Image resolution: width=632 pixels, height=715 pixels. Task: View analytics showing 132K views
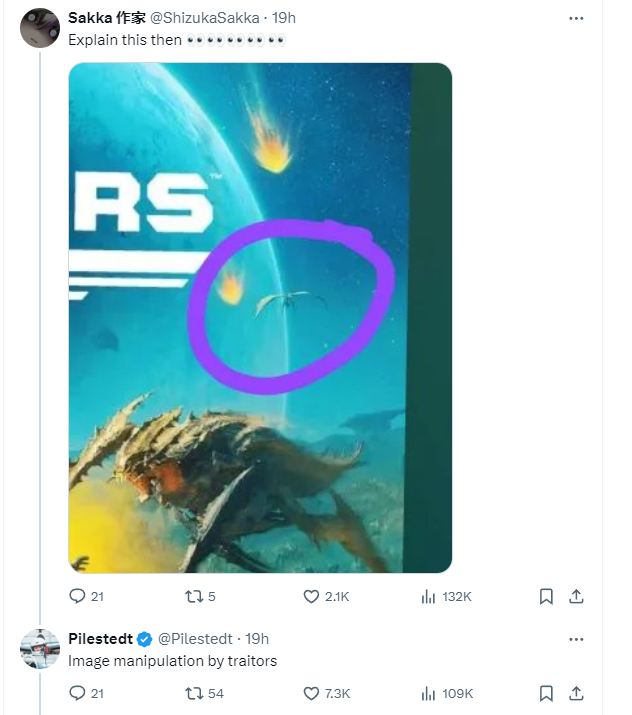pyautogui.click(x=429, y=596)
